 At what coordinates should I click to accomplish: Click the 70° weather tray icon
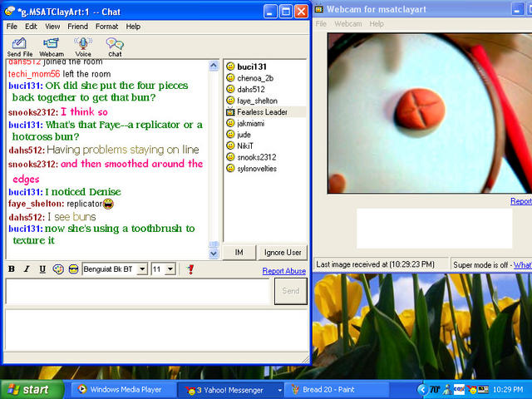(435, 390)
